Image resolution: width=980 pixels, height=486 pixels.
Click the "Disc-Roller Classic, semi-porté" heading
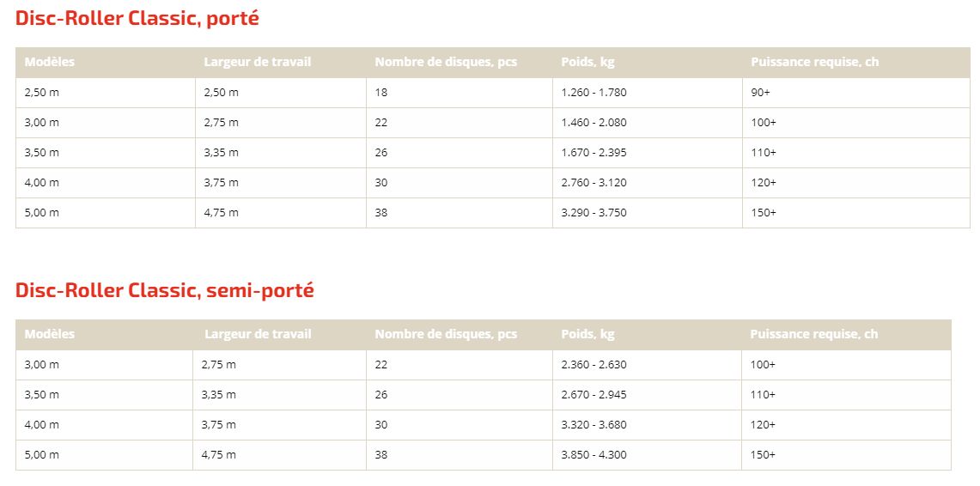[x=165, y=290]
